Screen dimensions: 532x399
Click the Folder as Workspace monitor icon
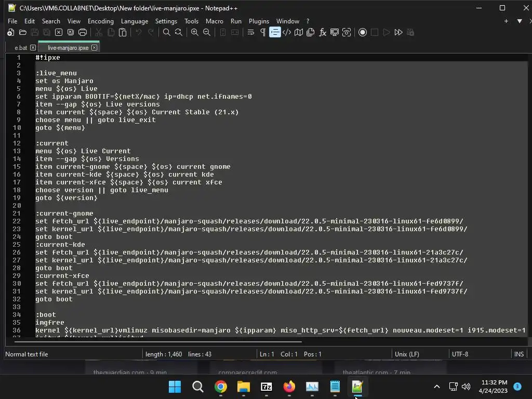pos(335,32)
